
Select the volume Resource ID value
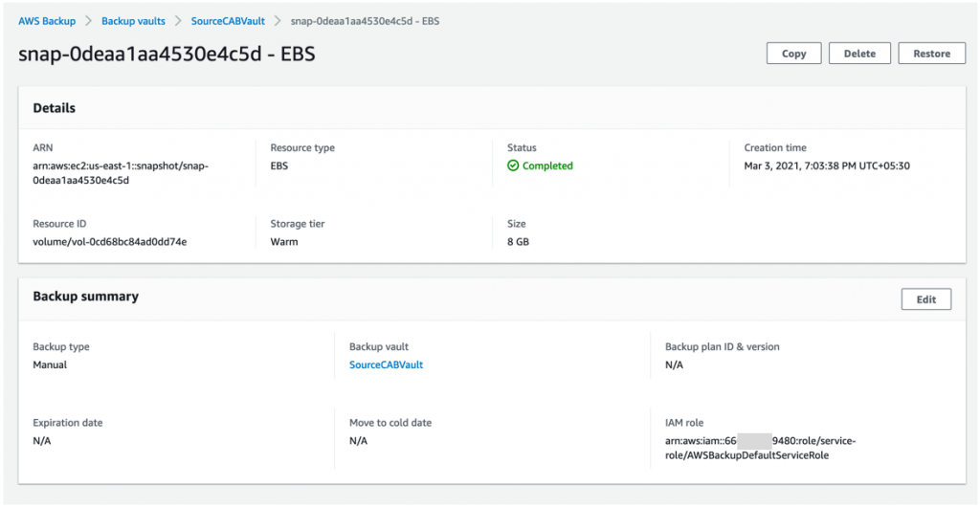click(x=109, y=242)
